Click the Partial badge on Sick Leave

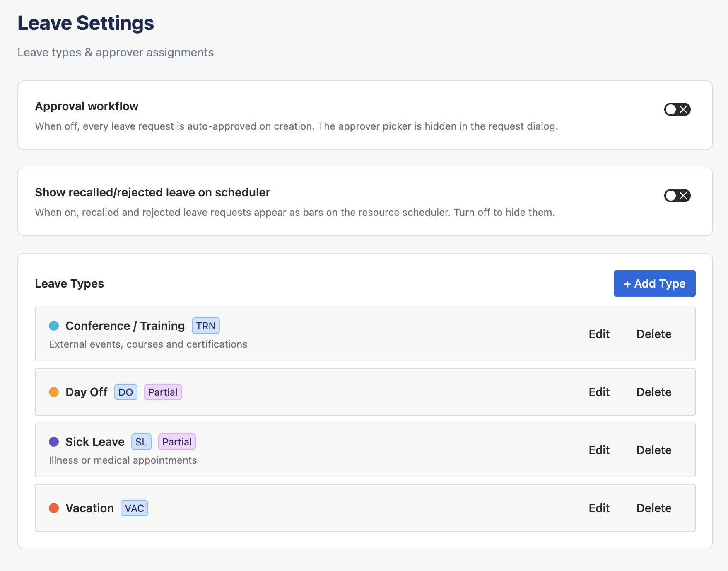coord(177,442)
